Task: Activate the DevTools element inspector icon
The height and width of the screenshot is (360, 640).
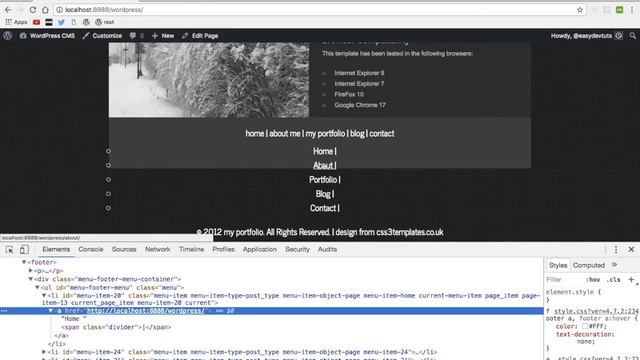Action: pyautogui.click(x=9, y=249)
